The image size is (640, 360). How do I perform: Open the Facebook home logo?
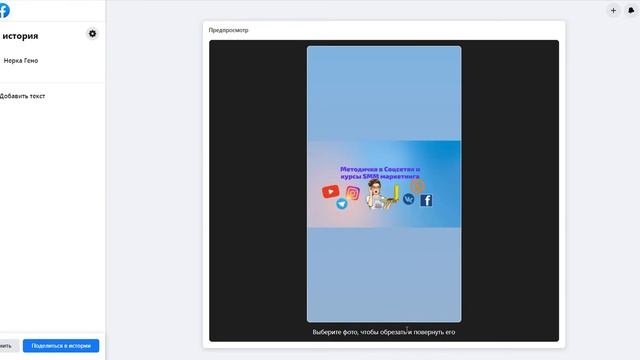coord(4,11)
